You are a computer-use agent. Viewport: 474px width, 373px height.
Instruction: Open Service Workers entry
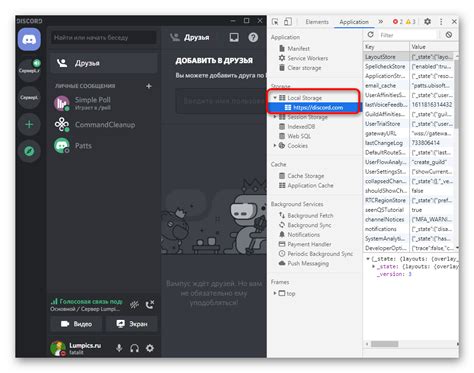point(308,58)
